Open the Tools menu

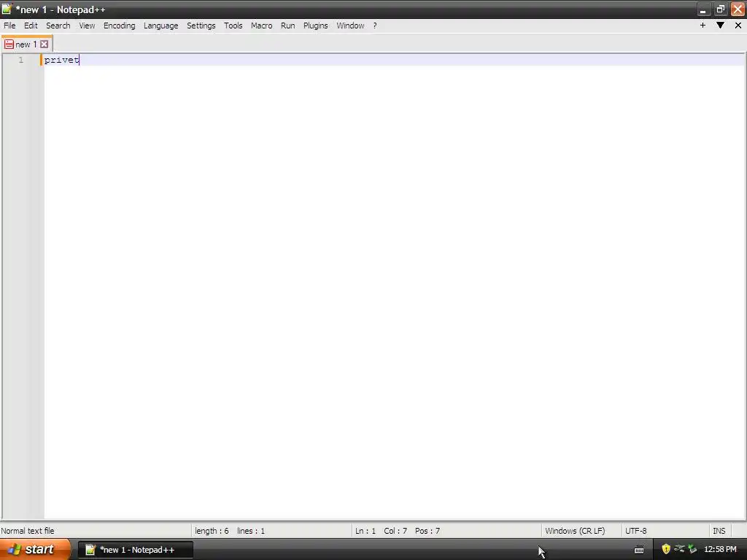coord(233,26)
